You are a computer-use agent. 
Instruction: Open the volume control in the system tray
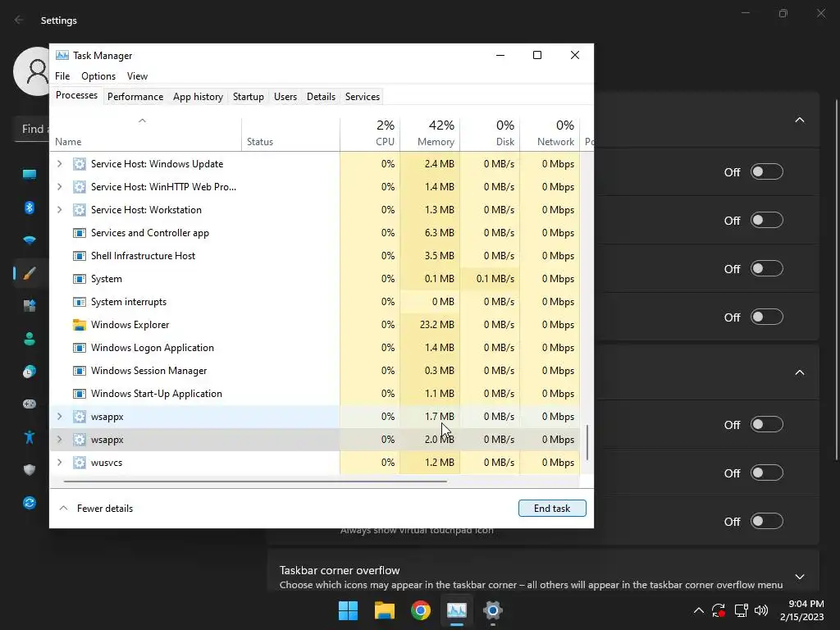[x=760, y=610]
